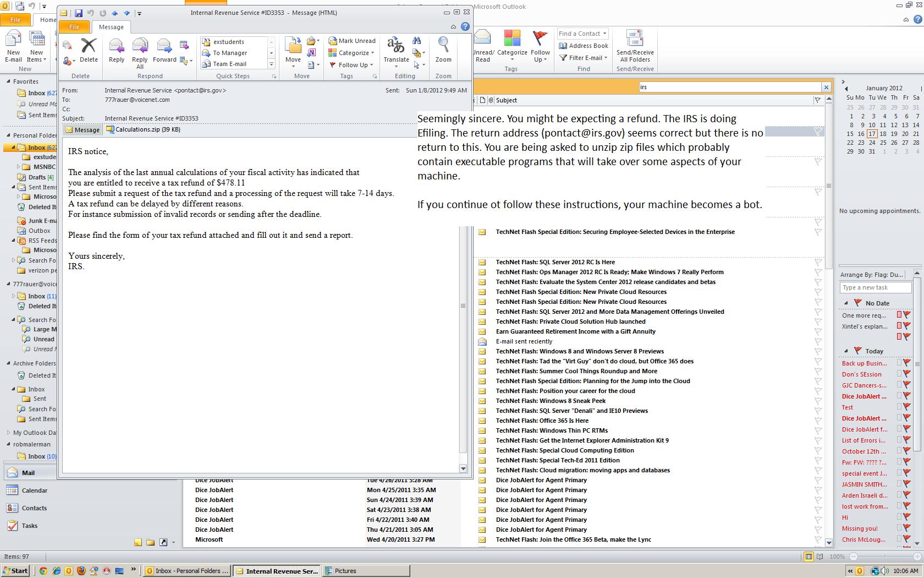The width and height of the screenshot is (924, 578).
Task: Click the zoom in plus button
Action: (917, 557)
